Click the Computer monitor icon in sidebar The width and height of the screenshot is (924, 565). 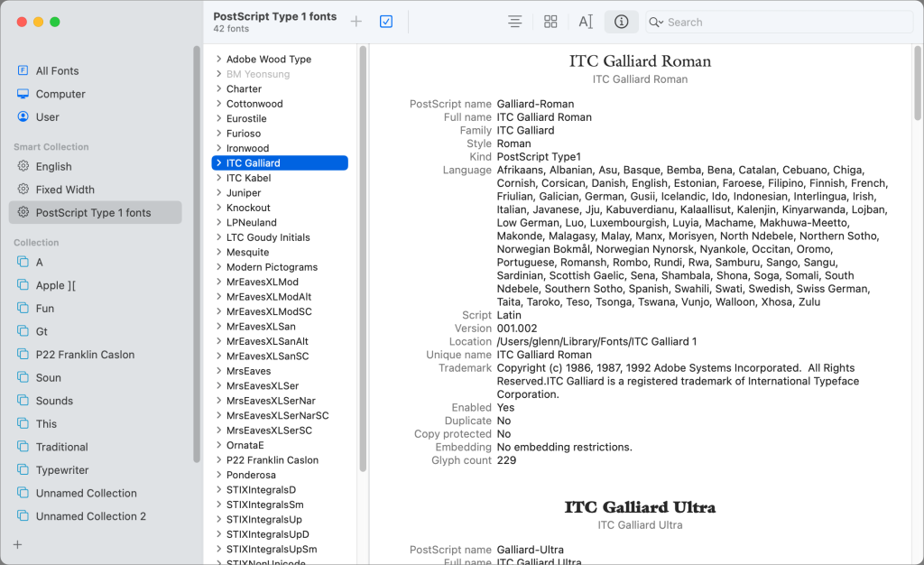(x=23, y=94)
